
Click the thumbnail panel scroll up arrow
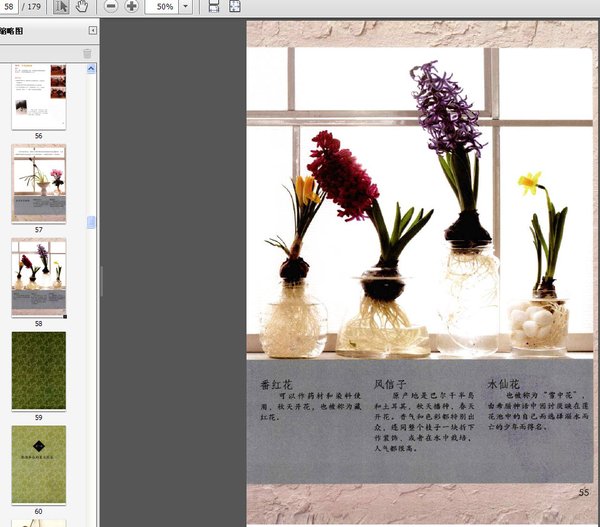pos(91,69)
